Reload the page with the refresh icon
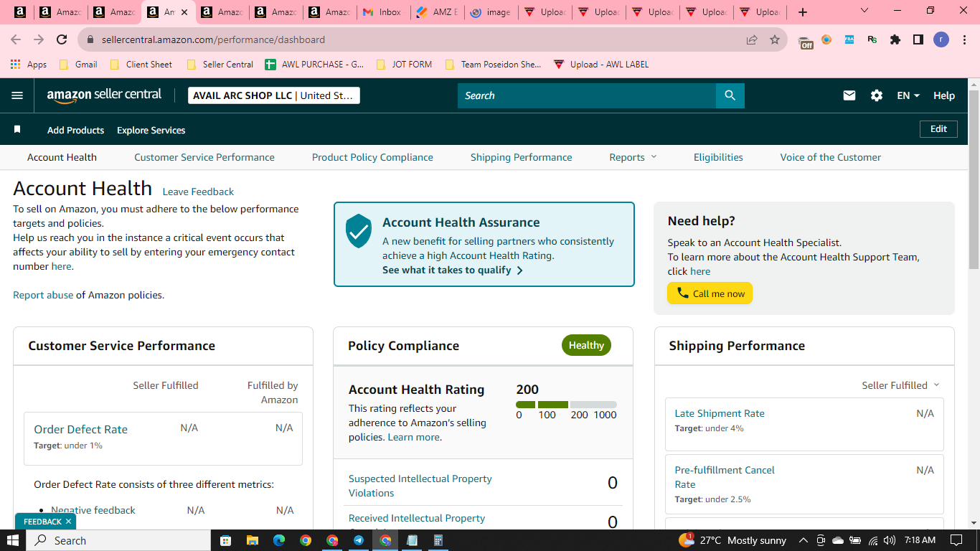 click(x=62, y=39)
